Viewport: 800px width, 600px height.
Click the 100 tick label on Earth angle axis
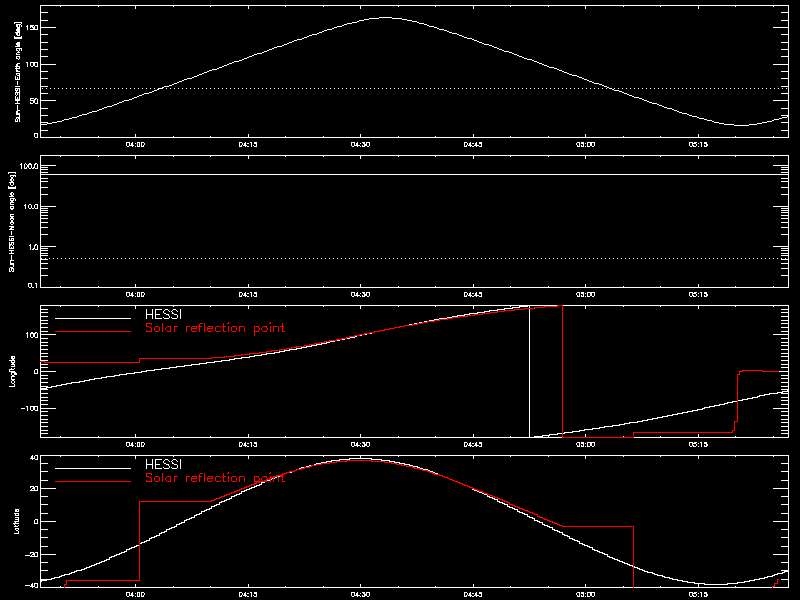(32, 64)
